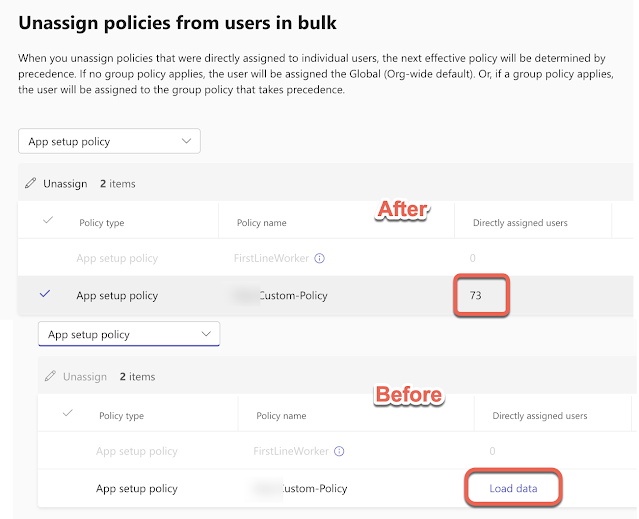639x519 pixels.
Task: Click info icon next to FirstLineWorker in After table
Action: tap(320, 258)
